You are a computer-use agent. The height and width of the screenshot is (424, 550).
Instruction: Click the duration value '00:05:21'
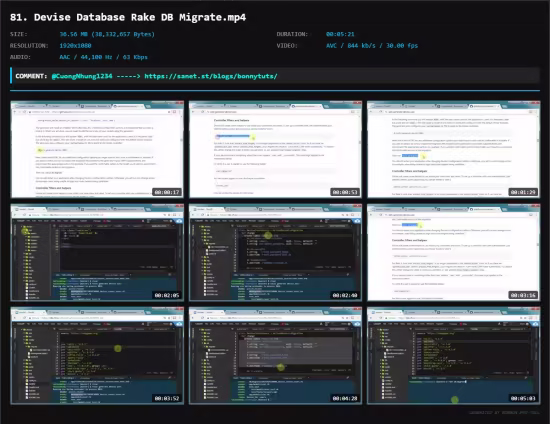[340, 34]
